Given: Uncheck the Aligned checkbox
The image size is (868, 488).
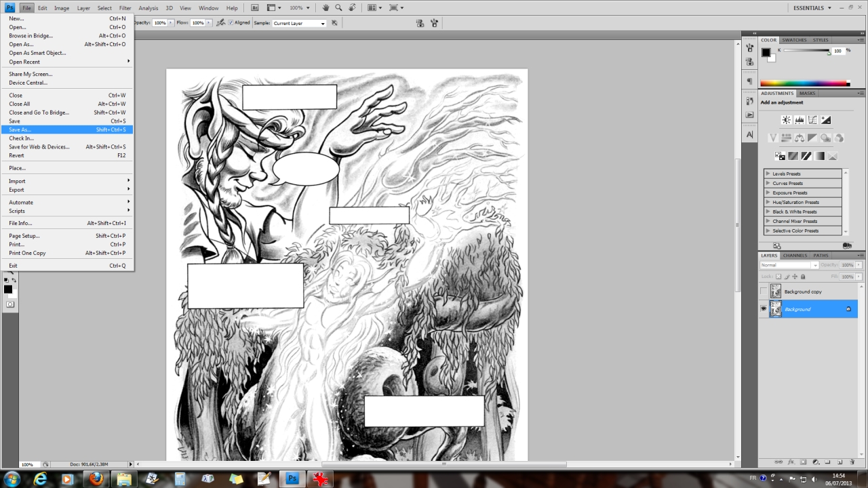Looking at the screenshot, I should tap(231, 23).
